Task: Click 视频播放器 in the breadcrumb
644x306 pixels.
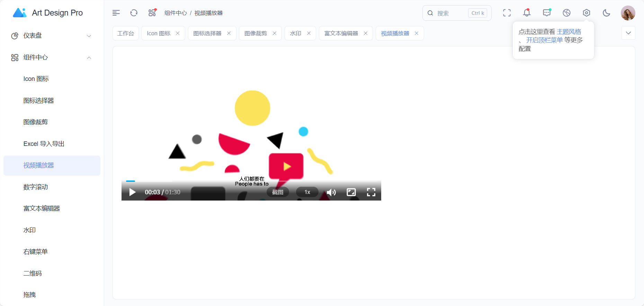Action: click(208, 13)
